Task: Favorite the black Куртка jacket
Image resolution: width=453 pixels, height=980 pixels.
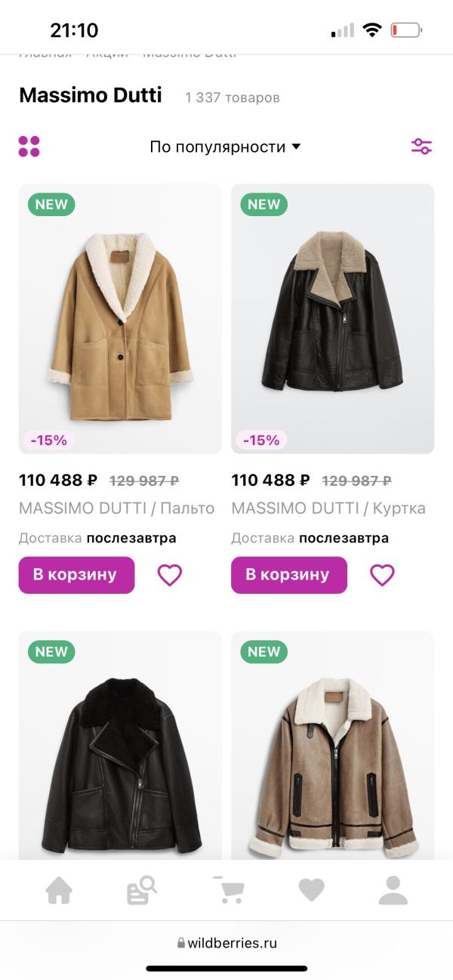Action: 382,576
